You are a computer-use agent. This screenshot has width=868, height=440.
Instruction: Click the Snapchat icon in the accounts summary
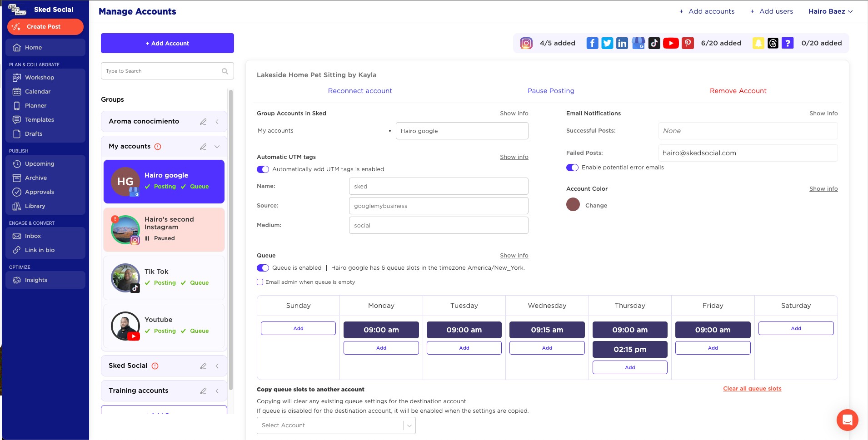(x=758, y=43)
